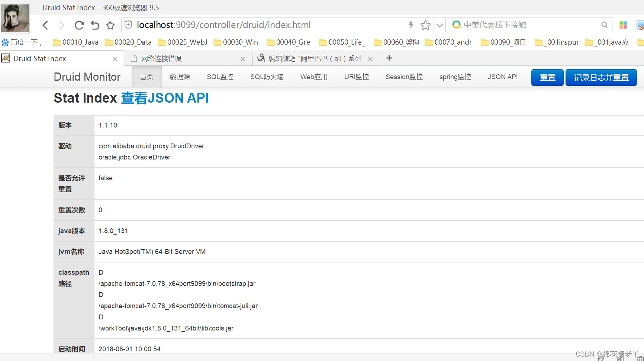Open the 00040_Gre bookmark folder
This screenshot has height=361, width=644.
289,42
